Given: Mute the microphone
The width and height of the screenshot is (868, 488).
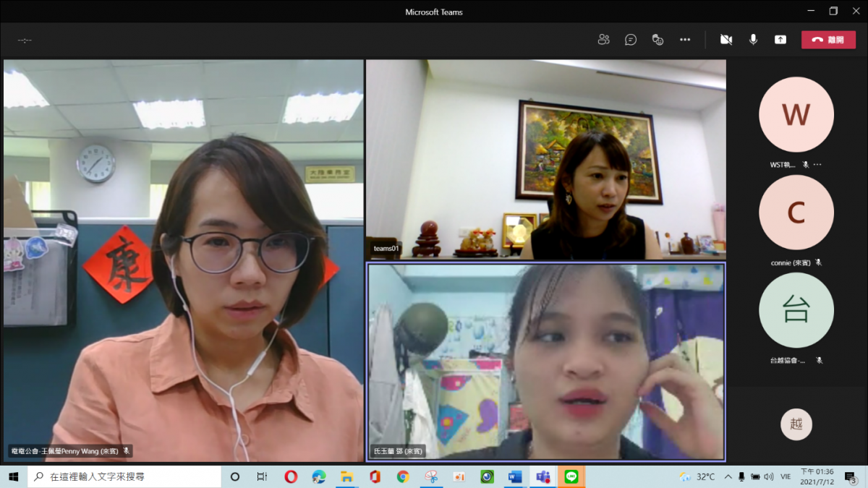Looking at the screenshot, I should pos(753,40).
